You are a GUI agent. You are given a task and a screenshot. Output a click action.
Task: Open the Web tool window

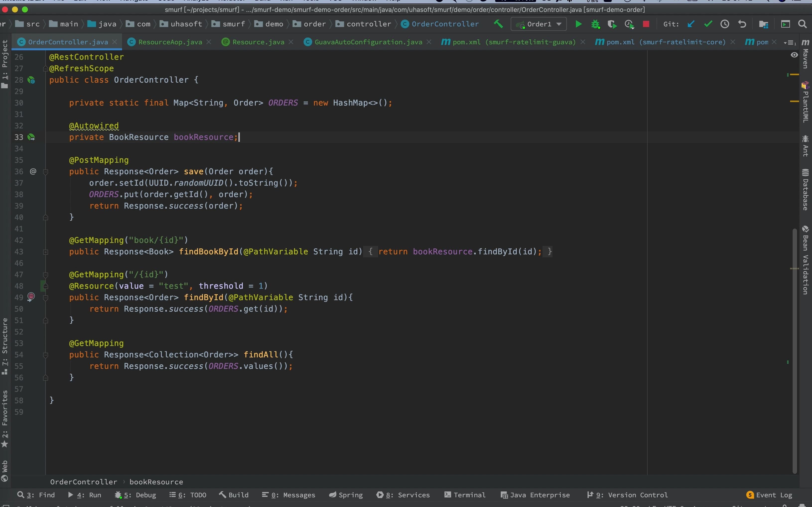tap(5, 471)
